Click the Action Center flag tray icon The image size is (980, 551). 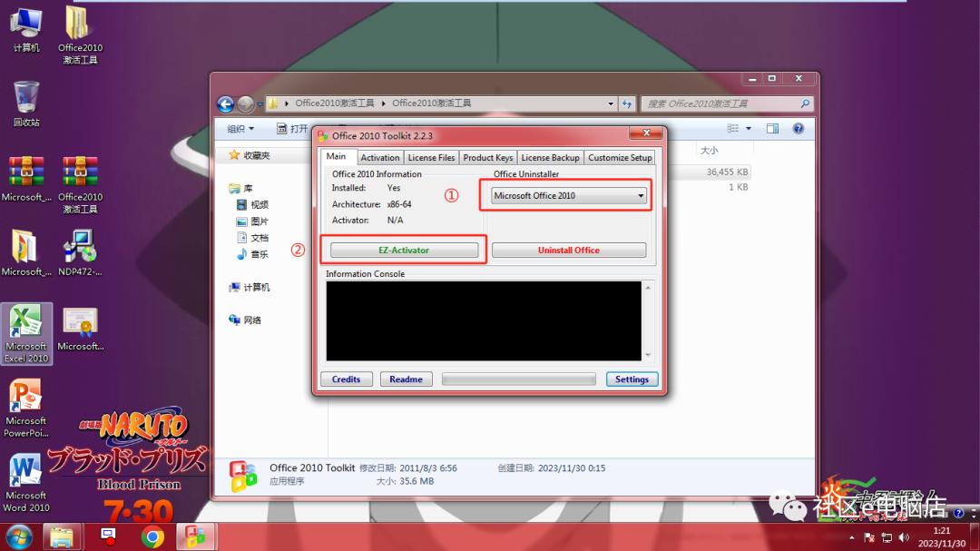(x=869, y=537)
